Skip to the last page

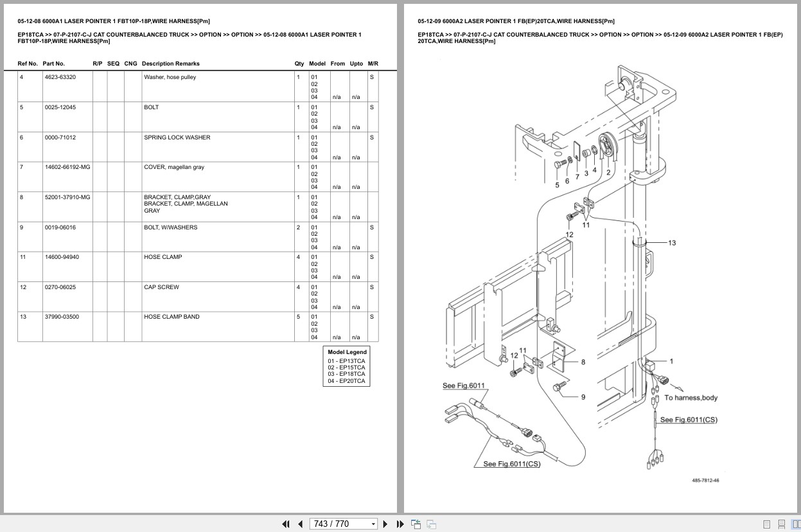(400, 524)
